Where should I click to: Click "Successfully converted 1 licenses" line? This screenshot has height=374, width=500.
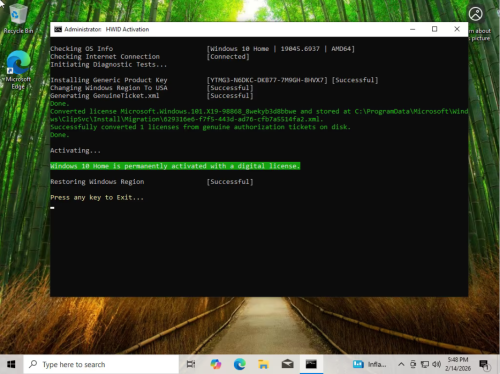200,127
